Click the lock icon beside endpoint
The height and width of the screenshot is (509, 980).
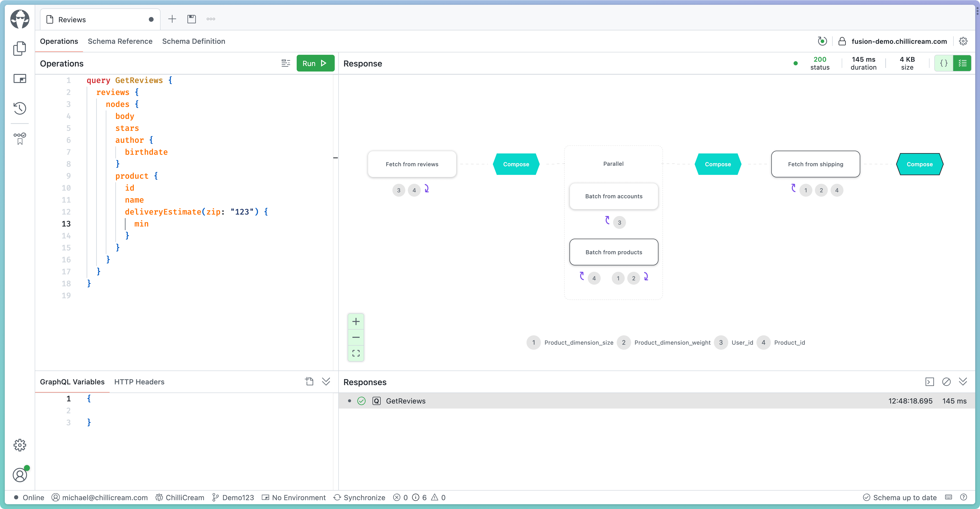point(842,41)
